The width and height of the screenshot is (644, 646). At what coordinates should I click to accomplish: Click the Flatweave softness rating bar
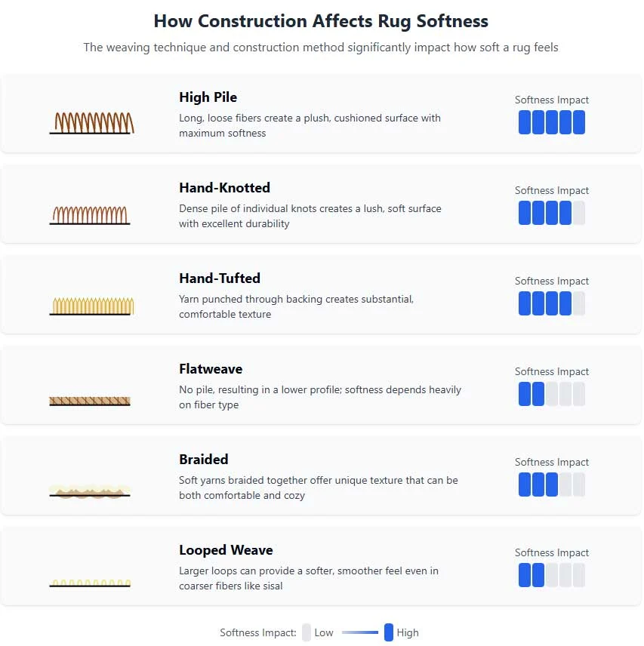point(552,394)
